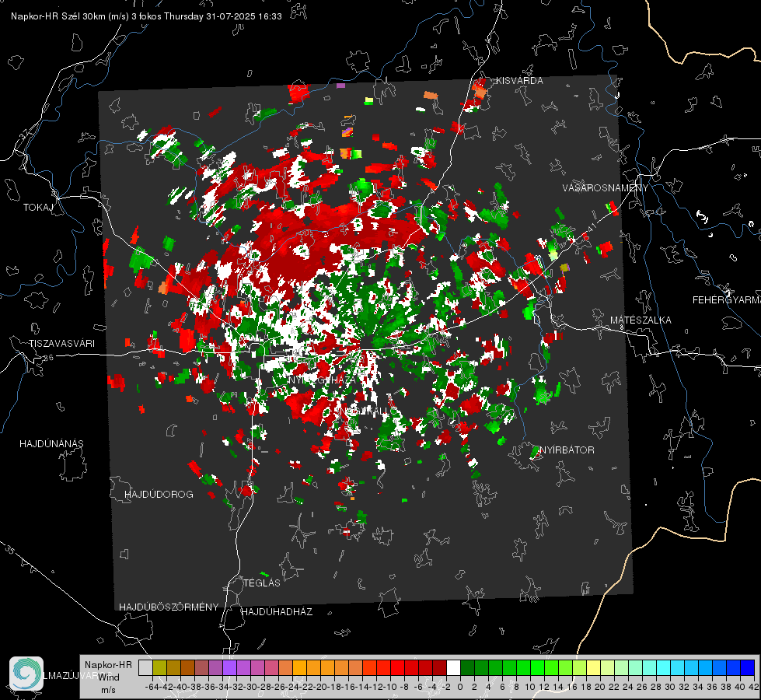Click the 0 value on the legend scale
The width and height of the screenshot is (761, 700).
(x=460, y=687)
